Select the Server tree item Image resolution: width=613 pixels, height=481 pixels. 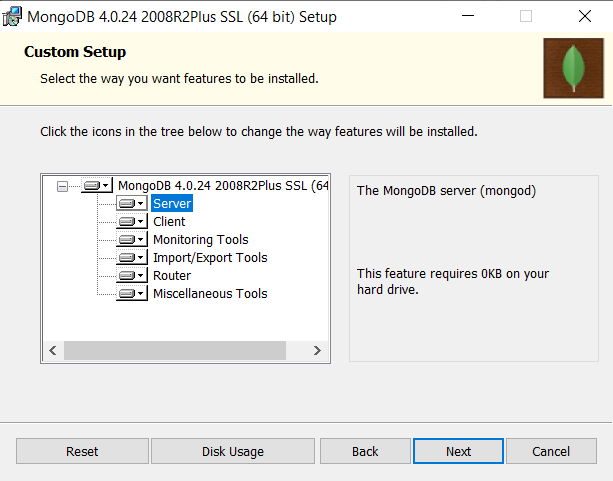coord(171,204)
